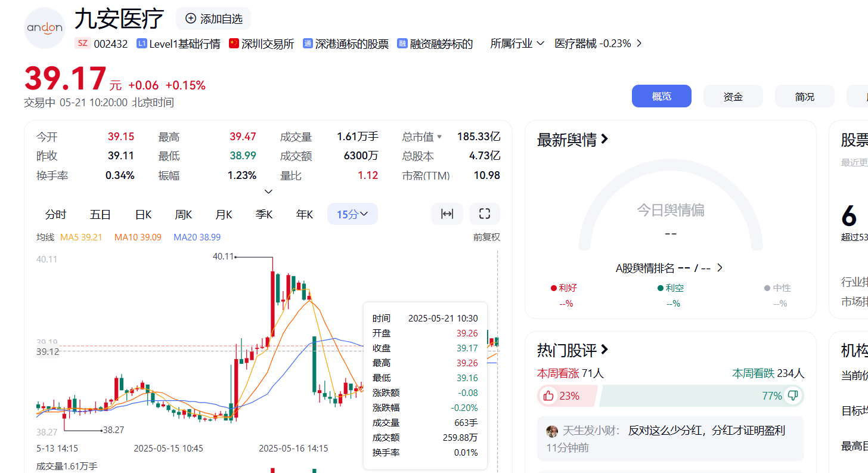868x473 pixels.
Task: Expand more quote details chevron
Action: [268, 191]
